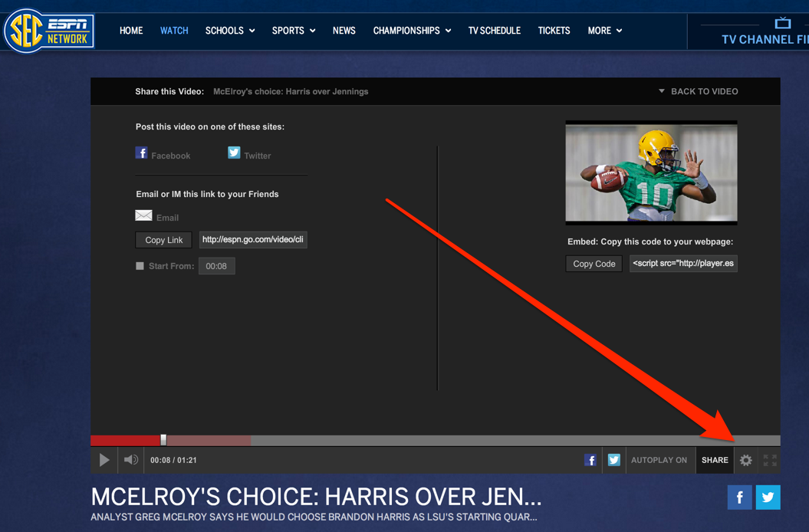Screen dimensions: 809x532
Task: Click the quarterback video thumbnail
Action: click(651, 172)
